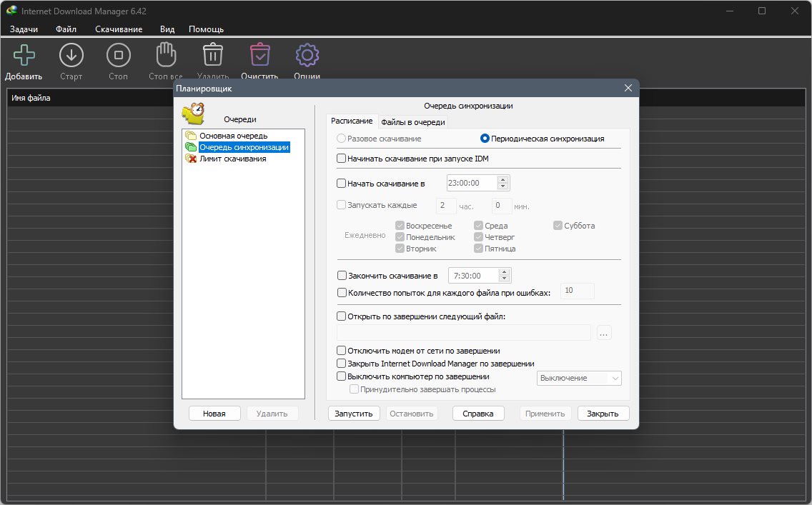
Task: Increase the 23:00:00 start time spinner
Action: pyautogui.click(x=502, y=179)
